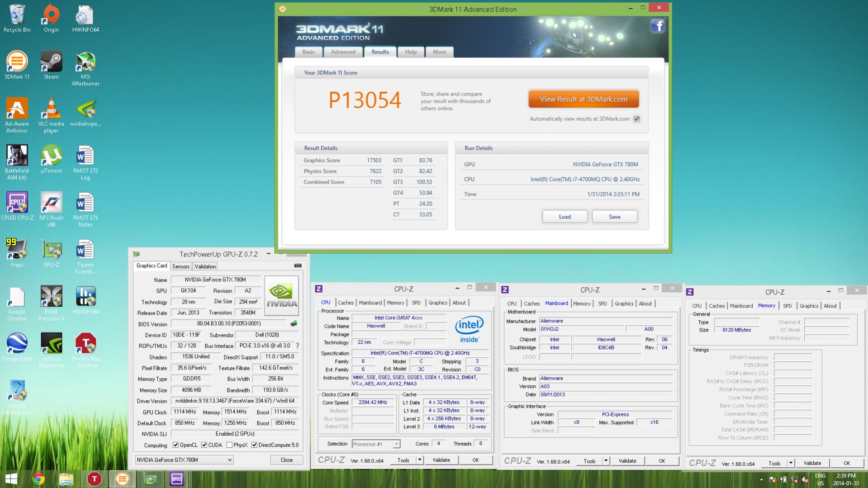Select the GeForce Experience desktop icon
This screenshot has height=488, width=868.
(x=51, y=351)
